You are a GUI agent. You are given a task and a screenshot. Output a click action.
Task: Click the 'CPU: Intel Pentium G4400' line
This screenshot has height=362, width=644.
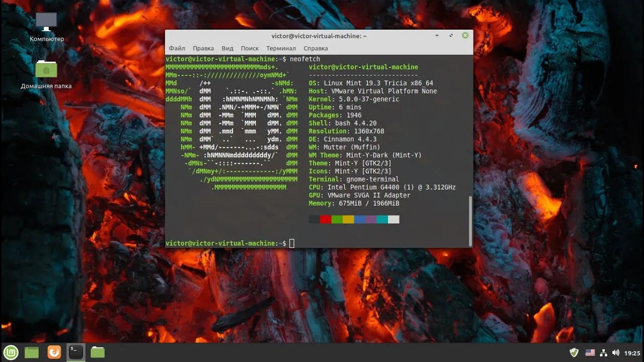click(382, 188)
